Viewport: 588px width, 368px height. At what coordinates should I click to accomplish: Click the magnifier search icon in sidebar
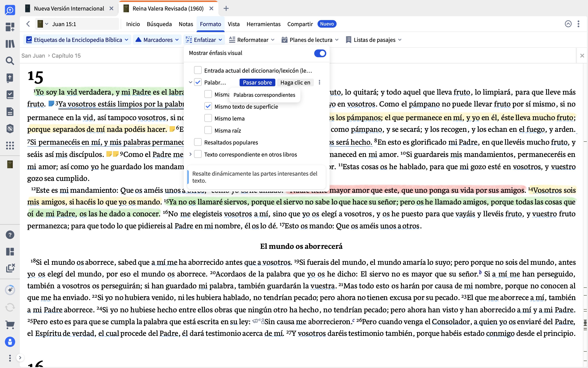(10, 61)
